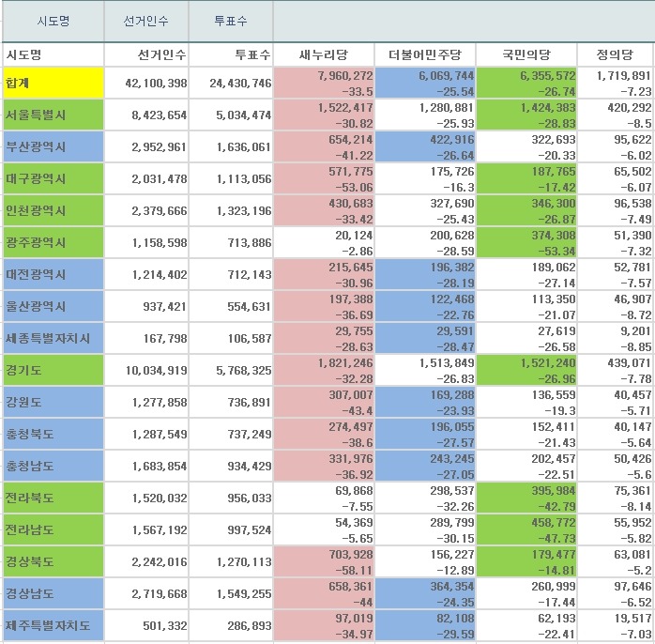Click Daejeon 더불어민주당 cell 196,382
Viewport: 655px width, 644px height.
(425, 274)
